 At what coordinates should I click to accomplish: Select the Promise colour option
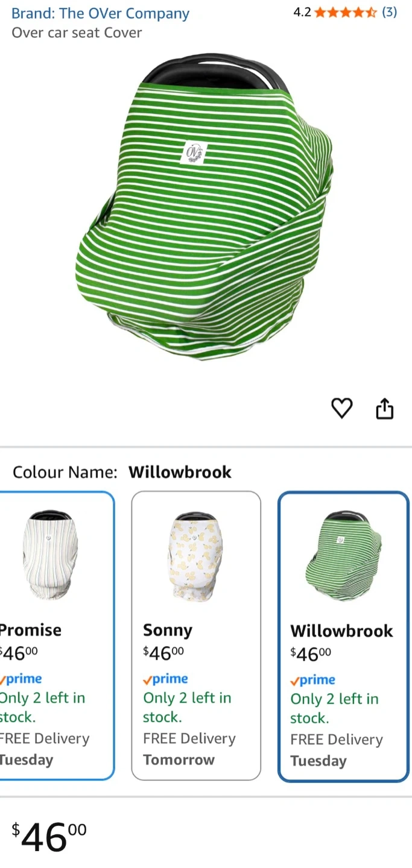click(x=57, y=636)
